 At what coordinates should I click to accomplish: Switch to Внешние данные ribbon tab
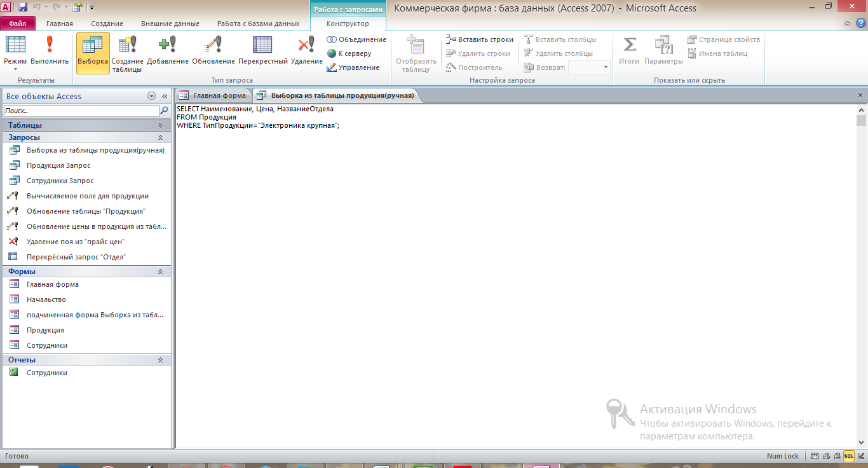pos(170,24)
